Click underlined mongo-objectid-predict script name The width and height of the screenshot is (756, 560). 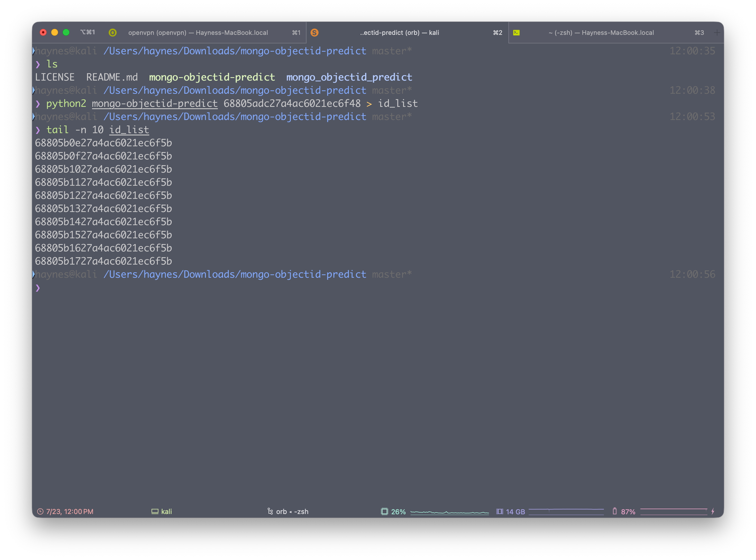click(155, 103)
